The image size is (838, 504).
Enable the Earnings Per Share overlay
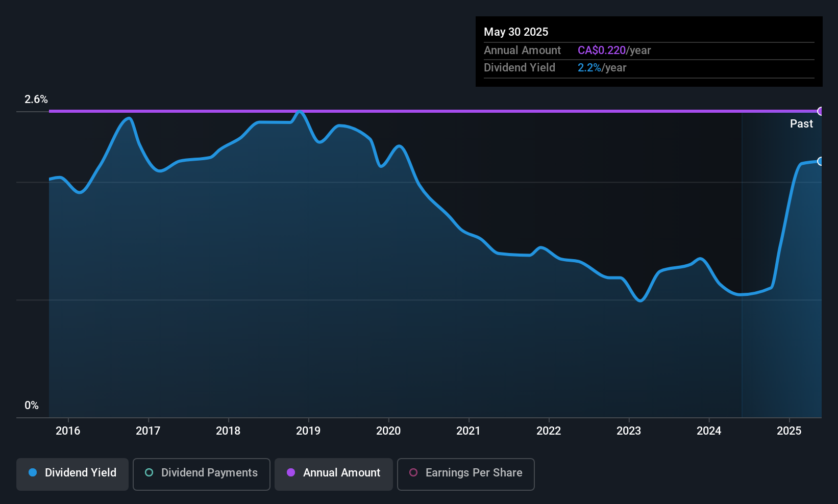coord(465,473)
